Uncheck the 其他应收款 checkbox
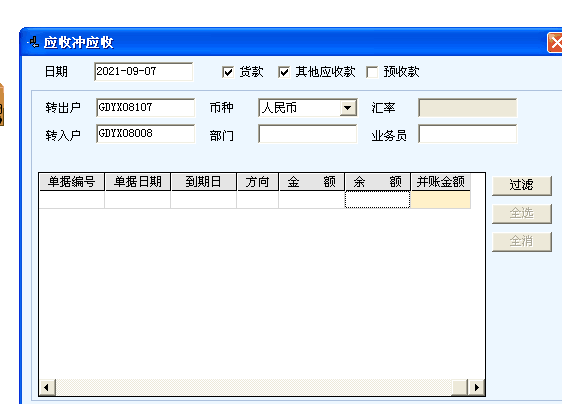The height and width of the screenshot is (404, 562). click(284, 72)
